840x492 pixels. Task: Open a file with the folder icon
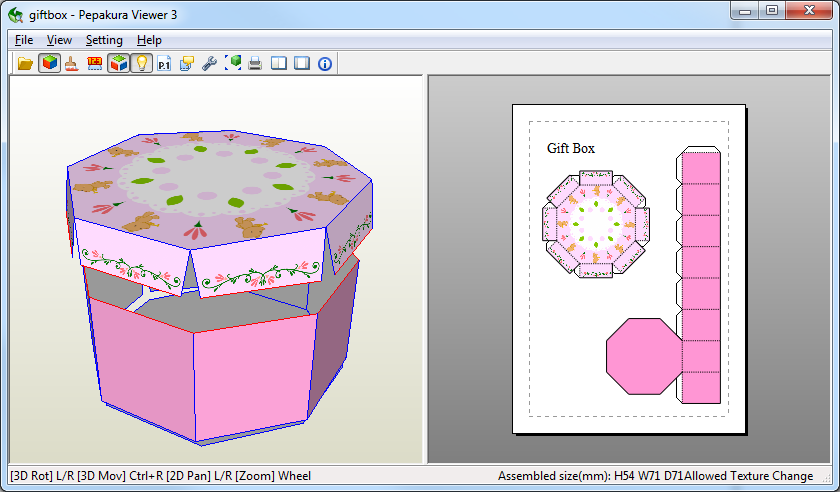25,64
